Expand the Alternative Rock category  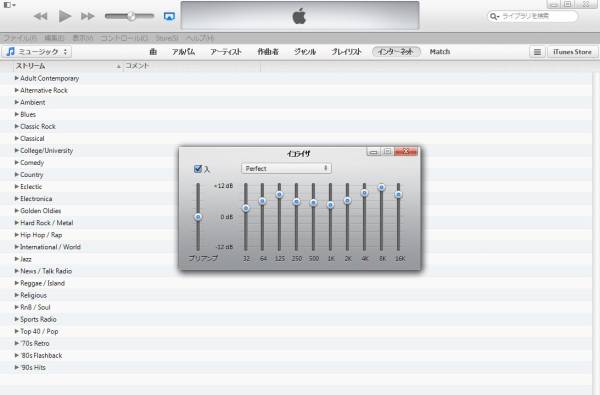(16, 90)
